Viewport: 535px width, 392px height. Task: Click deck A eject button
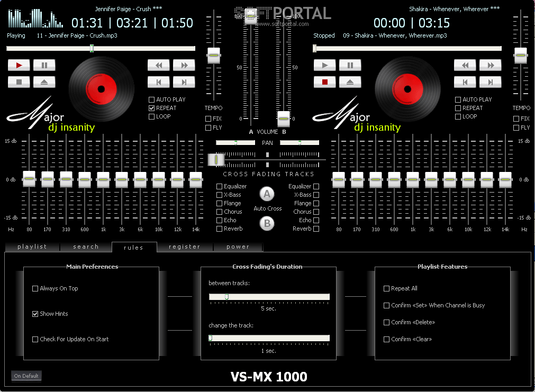[x=44, y=82]
